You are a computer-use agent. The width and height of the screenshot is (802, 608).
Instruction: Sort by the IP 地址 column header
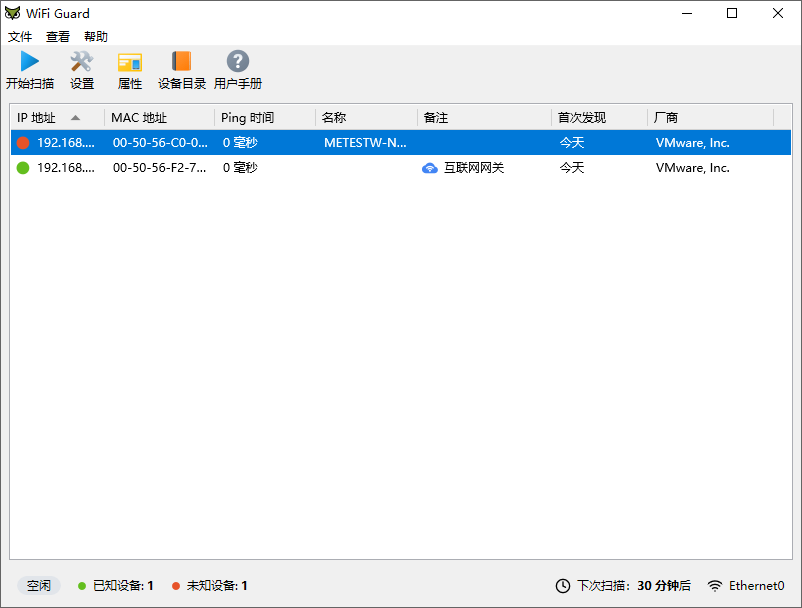(57, 118)
